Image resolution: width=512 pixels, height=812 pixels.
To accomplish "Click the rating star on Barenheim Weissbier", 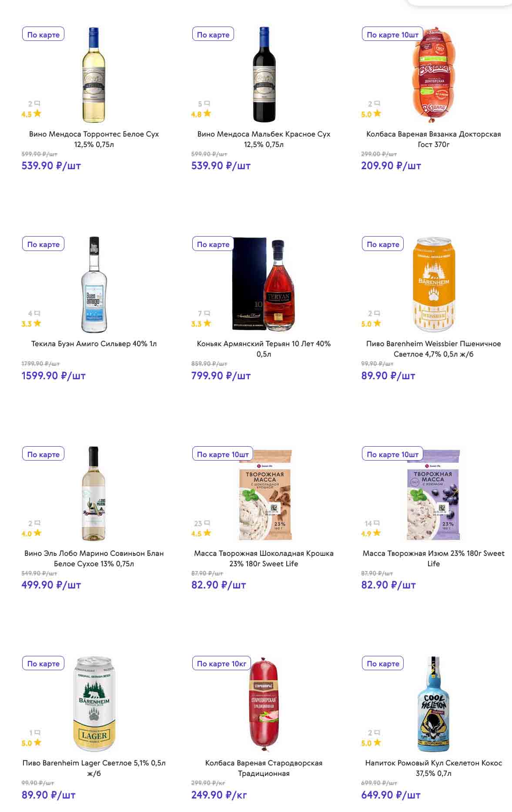I will coord(377,323).
